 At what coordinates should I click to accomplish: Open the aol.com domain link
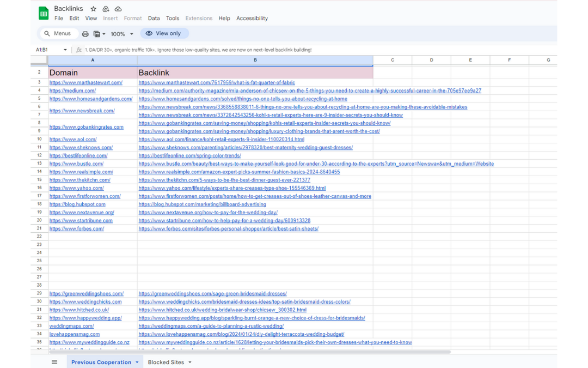click(73, 140)
